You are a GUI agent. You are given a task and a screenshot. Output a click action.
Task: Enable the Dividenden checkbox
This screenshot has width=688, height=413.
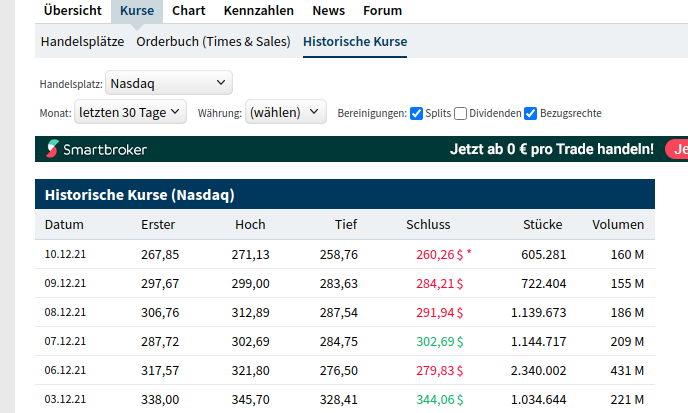click(x=461, y=113)
